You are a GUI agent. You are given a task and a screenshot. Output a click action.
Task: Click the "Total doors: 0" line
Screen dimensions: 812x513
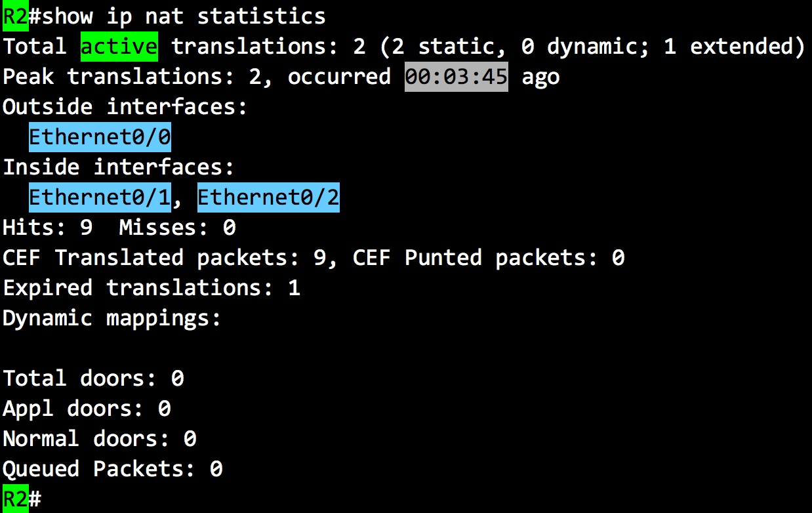[93, 379]
